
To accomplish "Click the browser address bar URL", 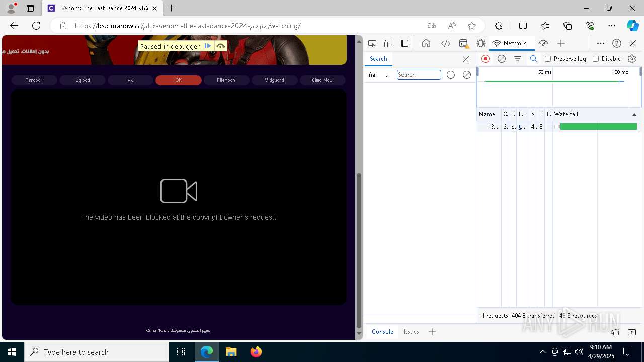I will tap(188, 26).
